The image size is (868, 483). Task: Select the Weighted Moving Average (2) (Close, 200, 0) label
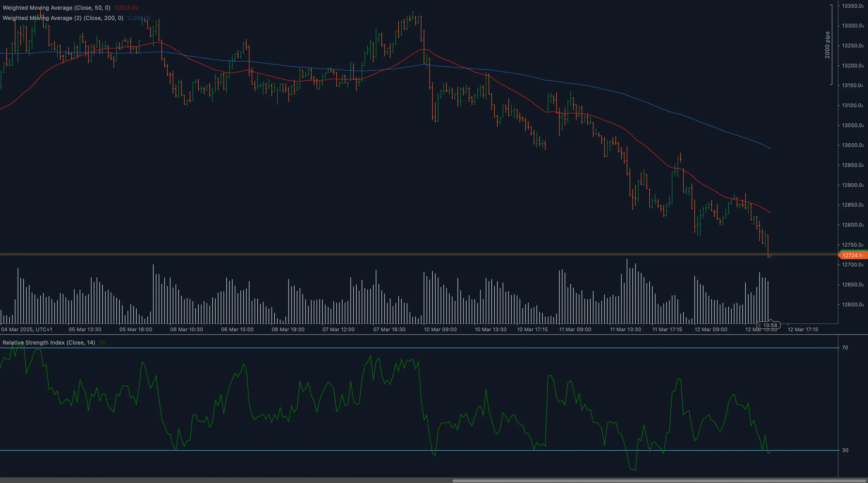point(63,18)
